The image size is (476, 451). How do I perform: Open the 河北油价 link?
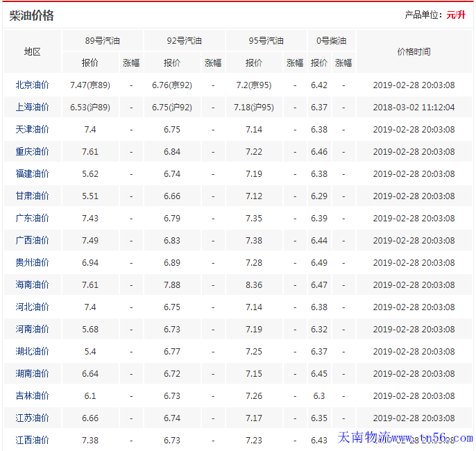coord(32,307)
